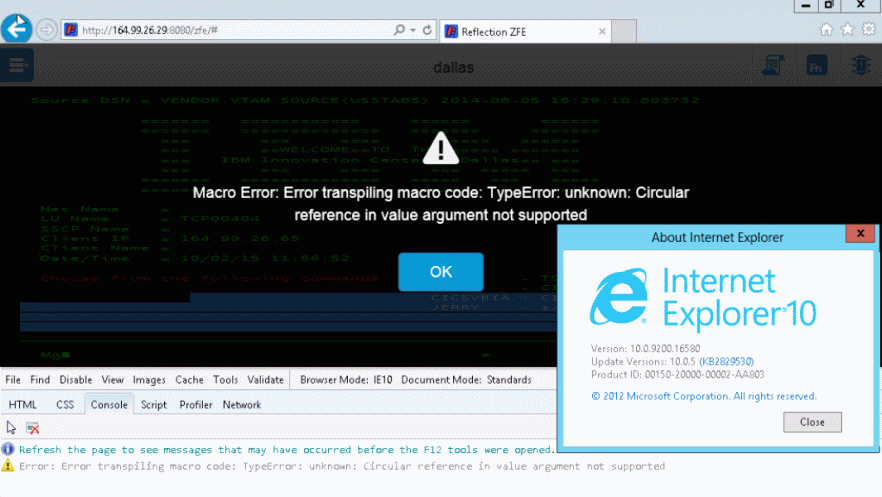Viewport: 882px width, 497px height.
Task: Click the rightmost ZFE toolbar icon
Action: tap(861, 66)
